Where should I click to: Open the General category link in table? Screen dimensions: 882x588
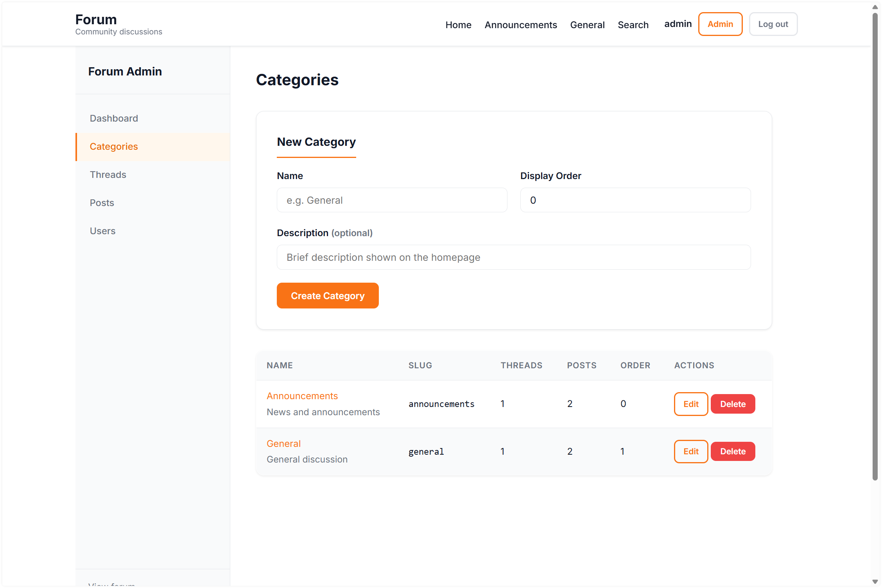click(283, 444)
